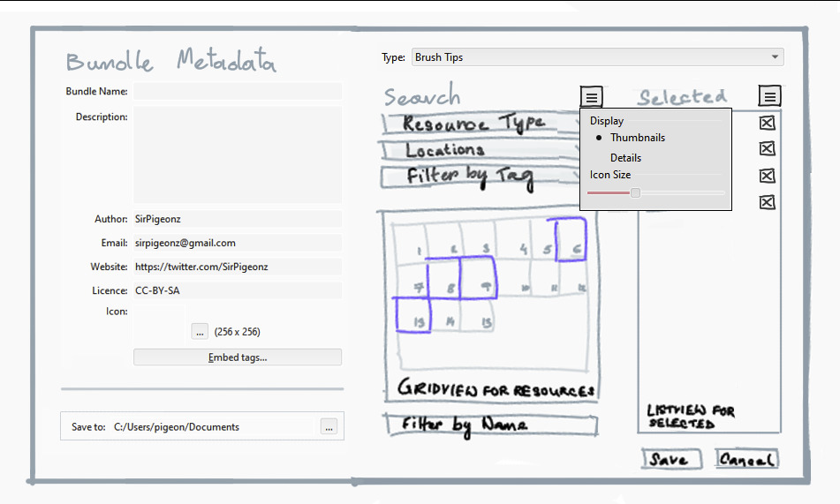Click the (256 x 256) size text
The width and height of the screenshot is (840, 504).
point(238,332)
